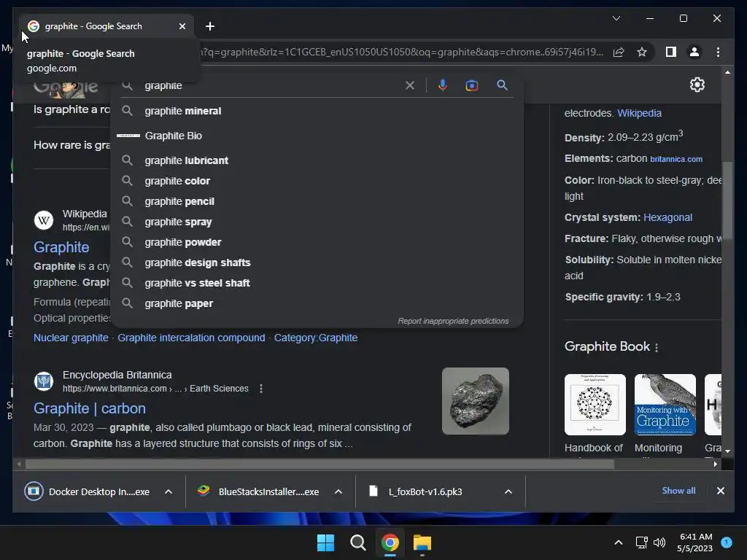Click Wikipedia site icon

click(x=44, y=220)
